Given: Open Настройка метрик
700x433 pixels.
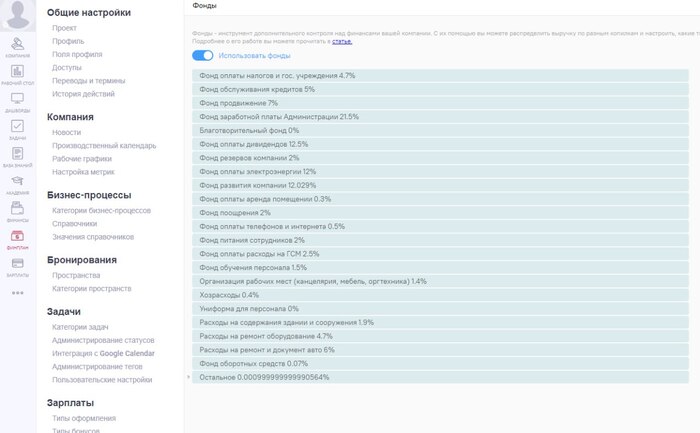Looking at the screenshot, I should tap(83, 172).
